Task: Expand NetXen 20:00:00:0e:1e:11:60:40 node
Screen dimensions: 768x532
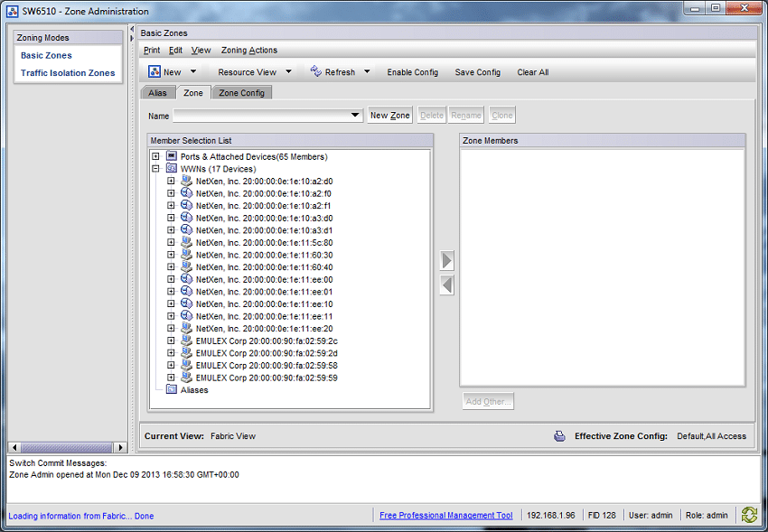Action: point(171,266)
